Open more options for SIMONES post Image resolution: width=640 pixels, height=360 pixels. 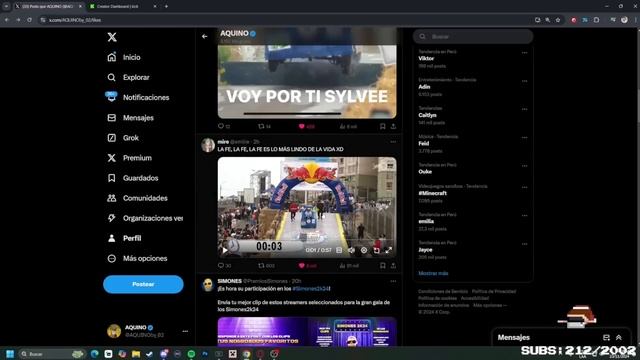393,281
